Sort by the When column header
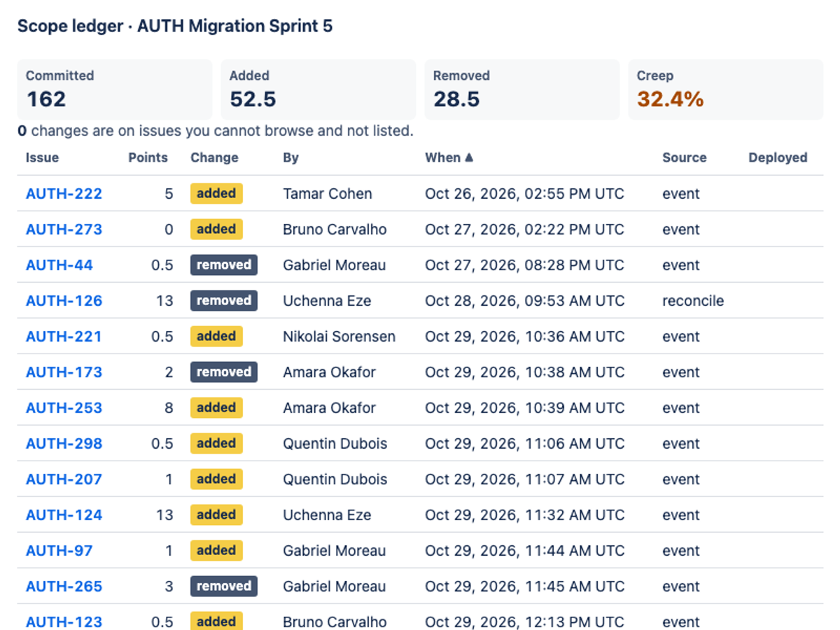The image size is (840, 630). 449,157
